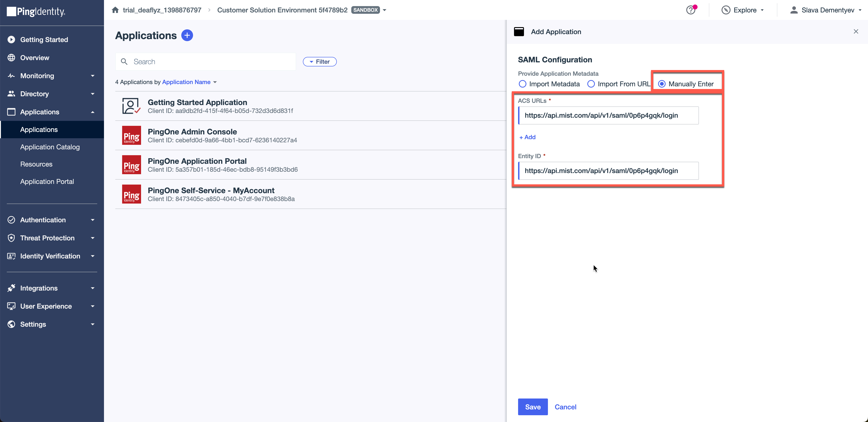Select the Manually Enter radio option
Image resolution: width=868 pixels, height=422 pixels.
(662, 84)
